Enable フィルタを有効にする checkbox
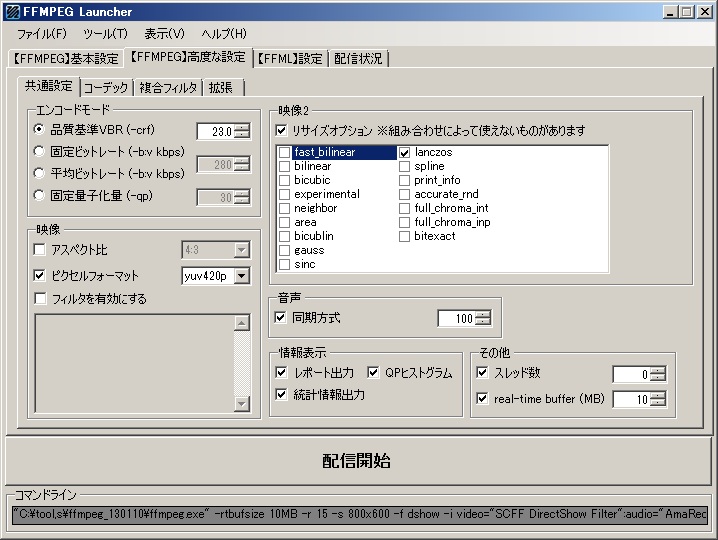718x540 pixels. (40, 299)
